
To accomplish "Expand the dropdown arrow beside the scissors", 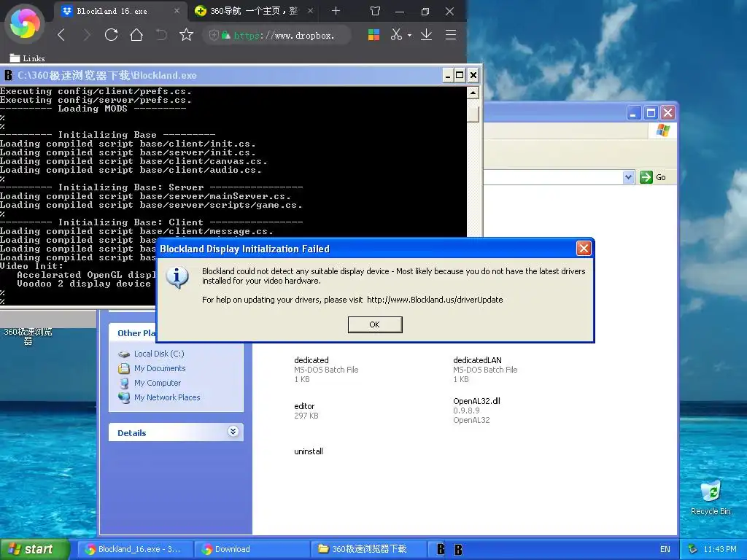I will tap(409, 35).
